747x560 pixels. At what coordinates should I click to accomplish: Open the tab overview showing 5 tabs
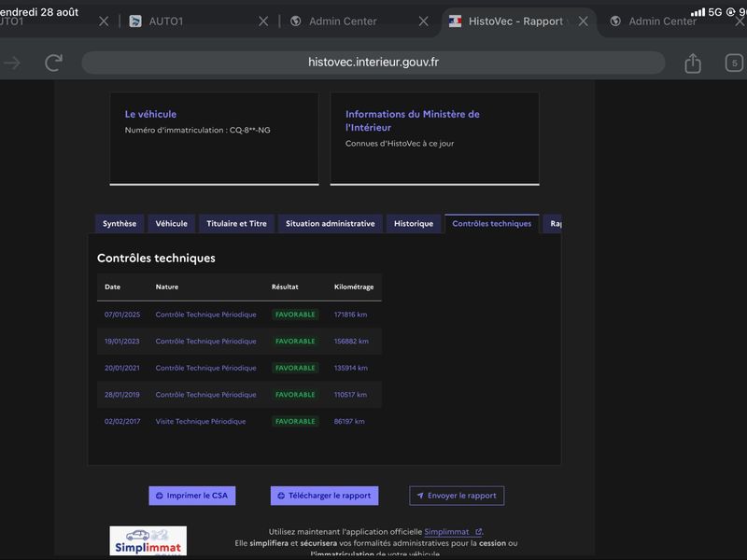(x=734, y=63)
